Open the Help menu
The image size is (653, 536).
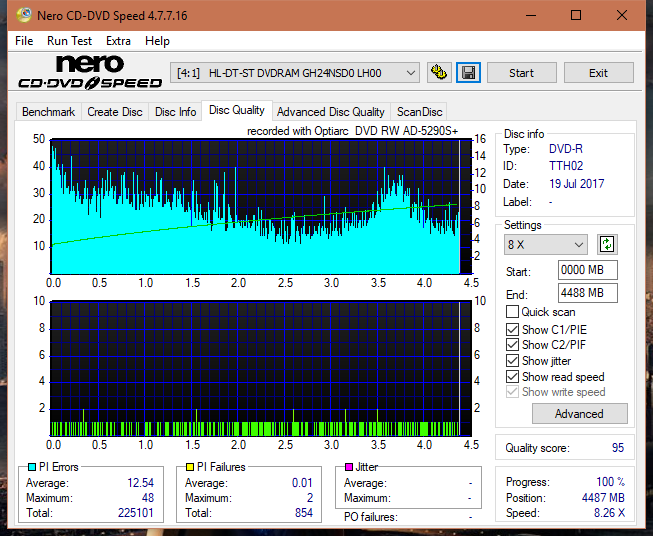point(157,41)
